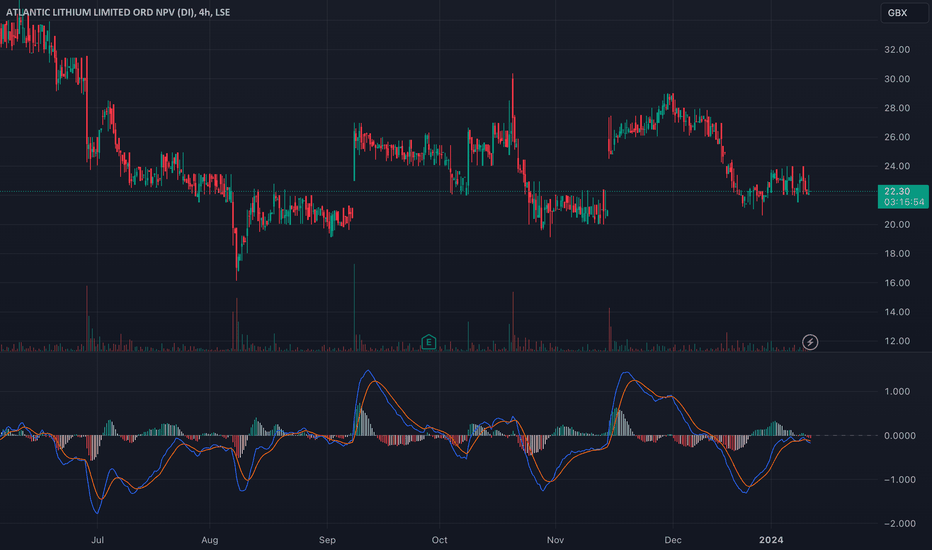Click the 1.000 MACD axis label
Image resolution: width=932 pixels, height=550 pixels.
click(x=897, y=391)
